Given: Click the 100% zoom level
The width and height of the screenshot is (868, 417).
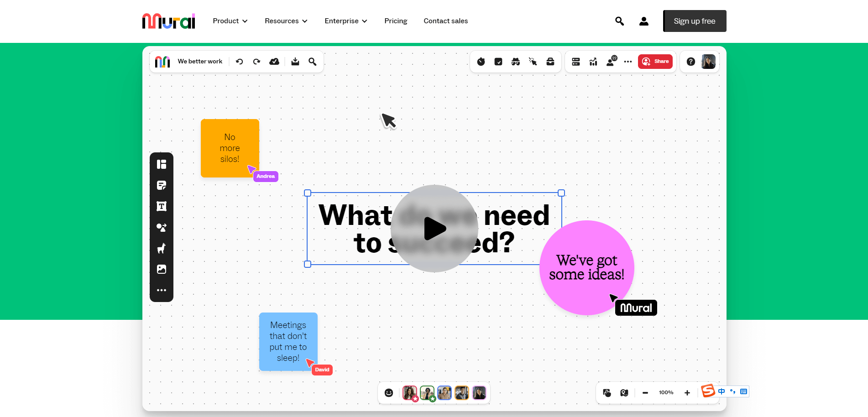Looking at the screenshot, I should 666,393.
